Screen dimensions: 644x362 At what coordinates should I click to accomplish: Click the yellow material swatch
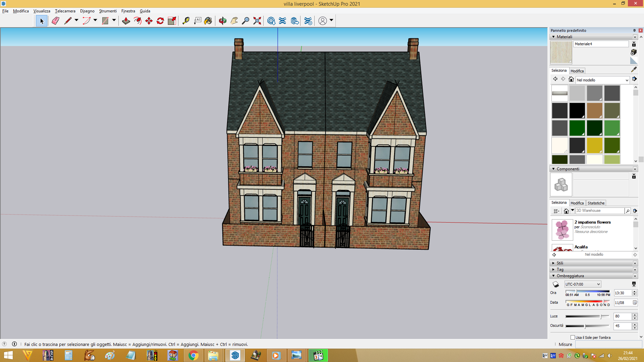click(594, 145)
